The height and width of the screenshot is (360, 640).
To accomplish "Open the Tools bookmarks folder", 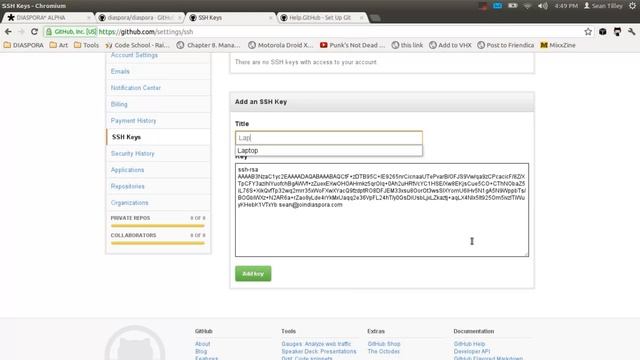I will 86,45.
